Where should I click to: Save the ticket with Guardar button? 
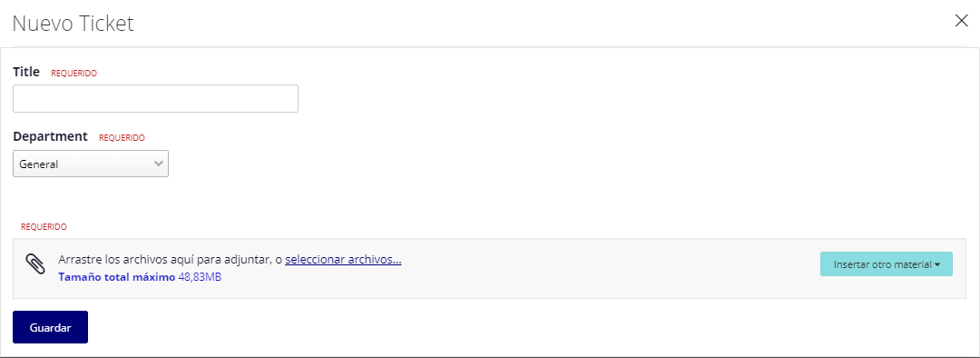tap(50, 327)
